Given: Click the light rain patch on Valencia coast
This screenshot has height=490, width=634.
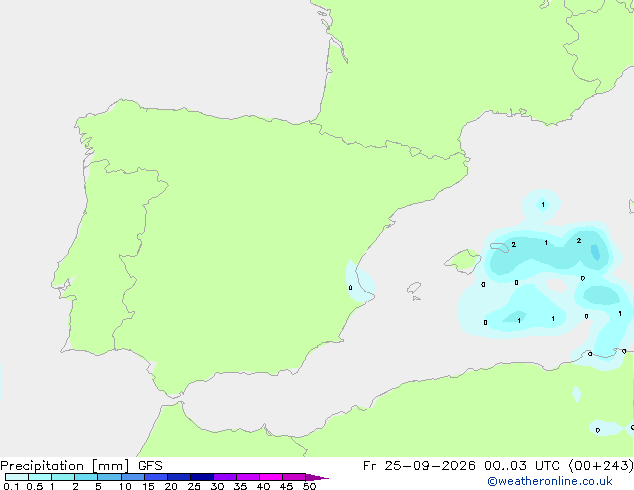Looking at the screenshot, I should [359, 282].
